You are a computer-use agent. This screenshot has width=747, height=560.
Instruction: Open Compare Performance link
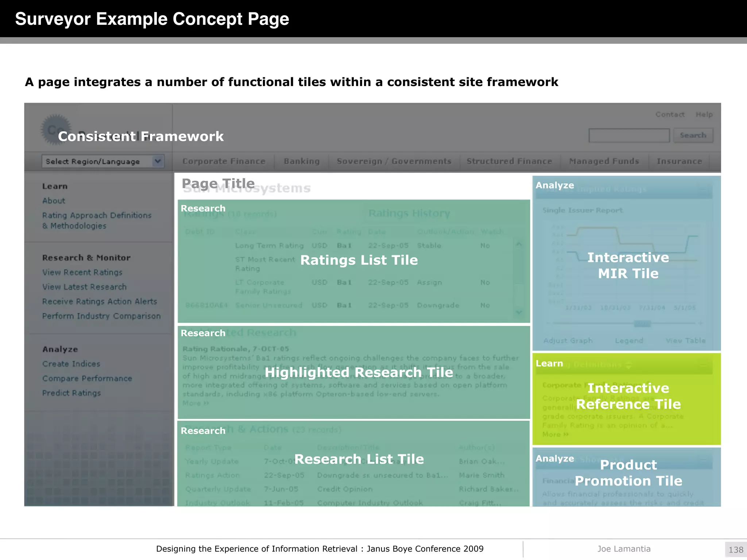coord(87,378)
